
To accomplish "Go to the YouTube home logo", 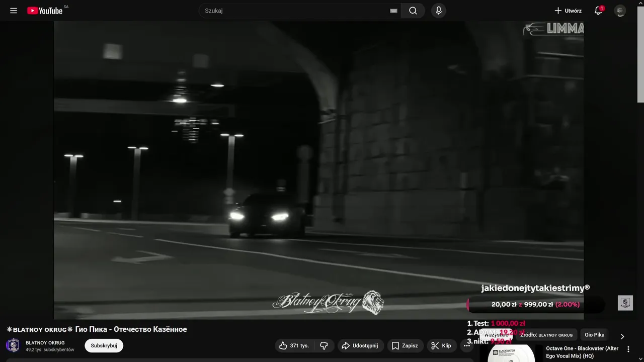I will [45, 11].
